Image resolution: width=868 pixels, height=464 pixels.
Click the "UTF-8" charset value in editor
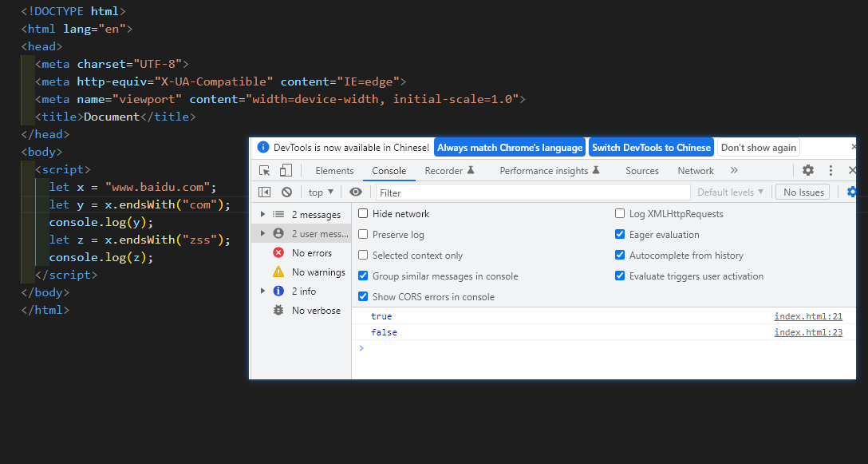pyautogui.click(x=158, y=64)
